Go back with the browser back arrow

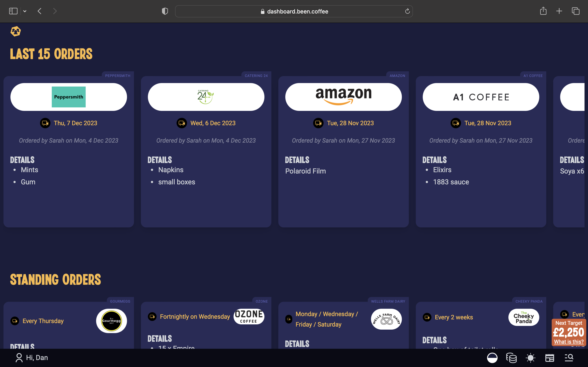(x=40, y=11)
